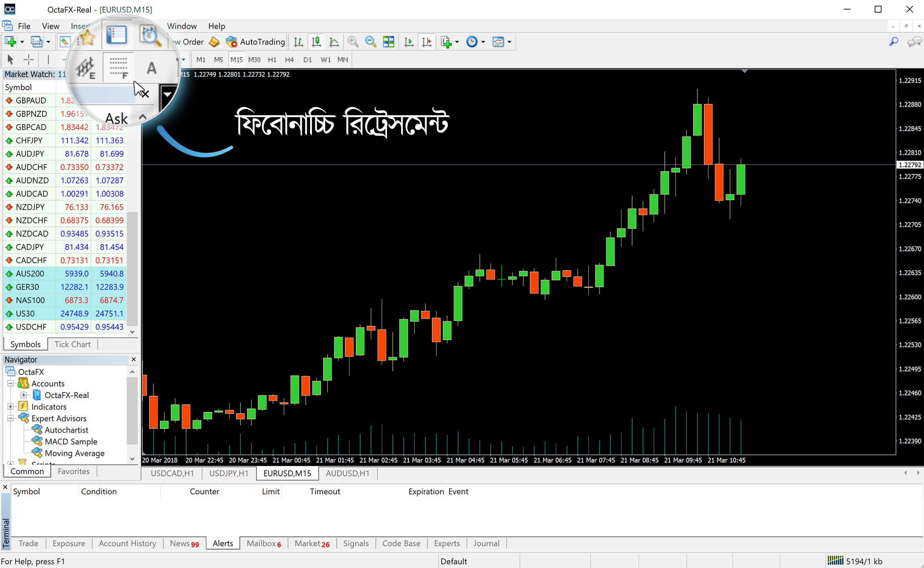Open the Help menu
This screenshot has height=568, width=924.
click(x=217, y=26)
